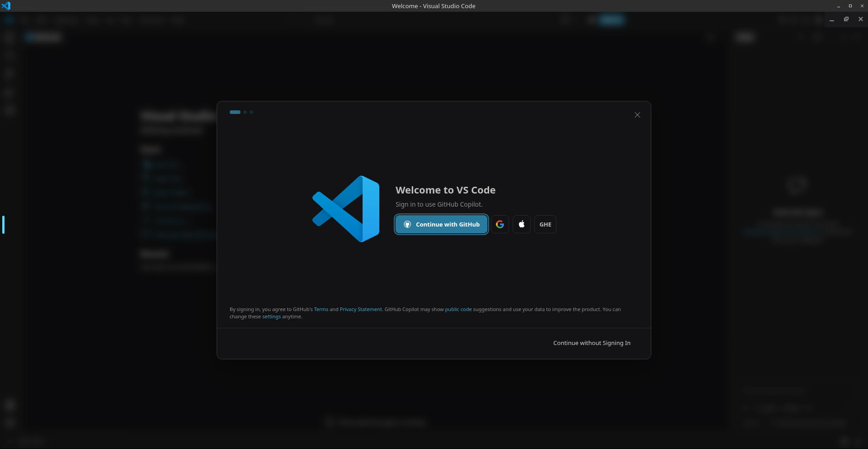
Task: Sign in using the Google icon
Action: tap(500, 224)
